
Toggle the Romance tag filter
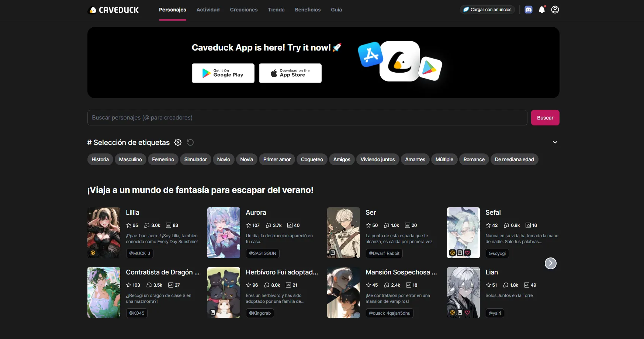474,159
